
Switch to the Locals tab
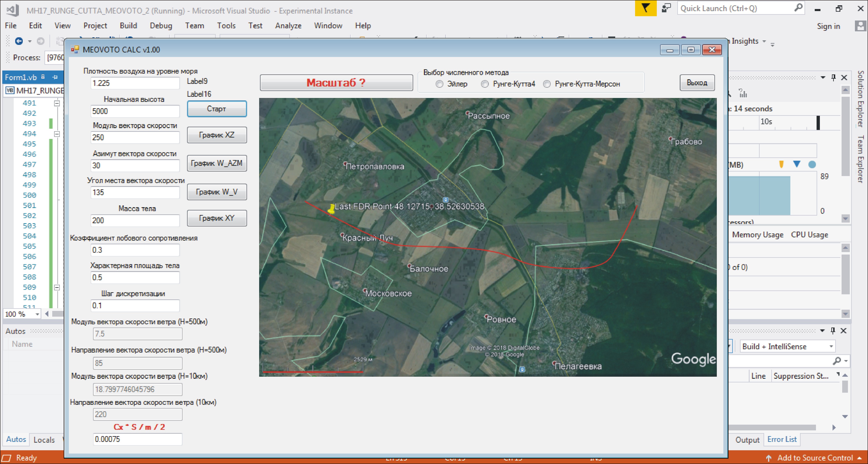(44, 440)
